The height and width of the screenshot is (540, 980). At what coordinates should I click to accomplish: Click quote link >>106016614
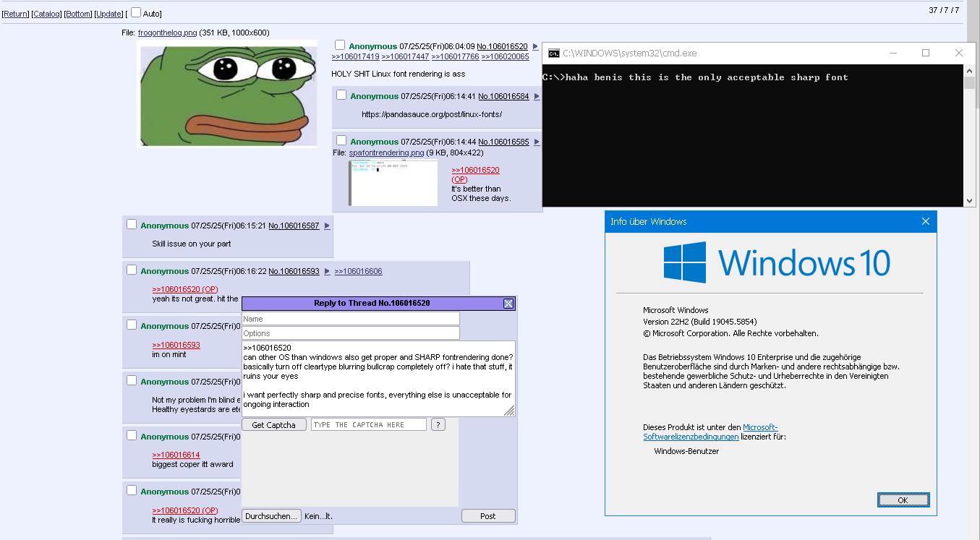point(176,455)
